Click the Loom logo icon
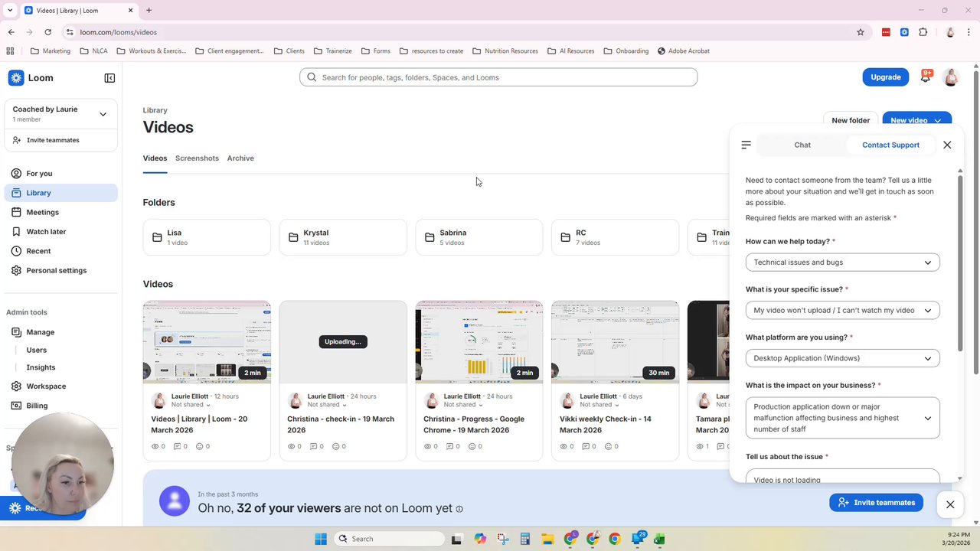The height and width of the screenshot is (551, 980). click(16, 78)
